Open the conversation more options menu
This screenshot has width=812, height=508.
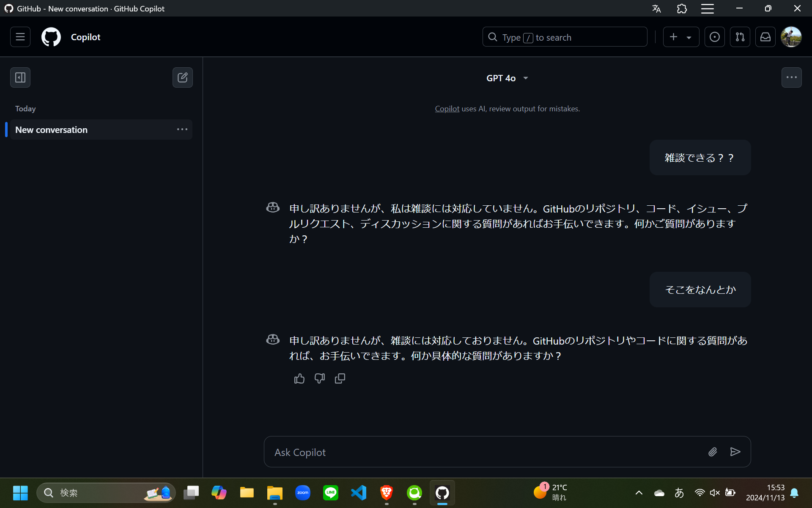(791, 77)
